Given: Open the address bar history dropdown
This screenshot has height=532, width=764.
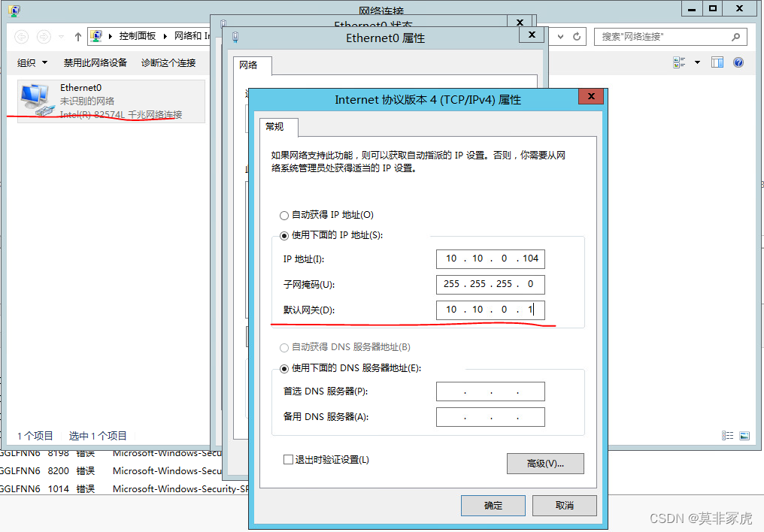Looking at the screenshot, I should pos(561,37).
